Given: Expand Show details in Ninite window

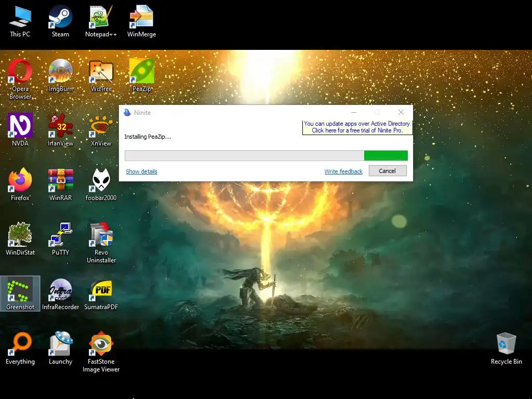Looking at the screenshot, I should point(141,171).
